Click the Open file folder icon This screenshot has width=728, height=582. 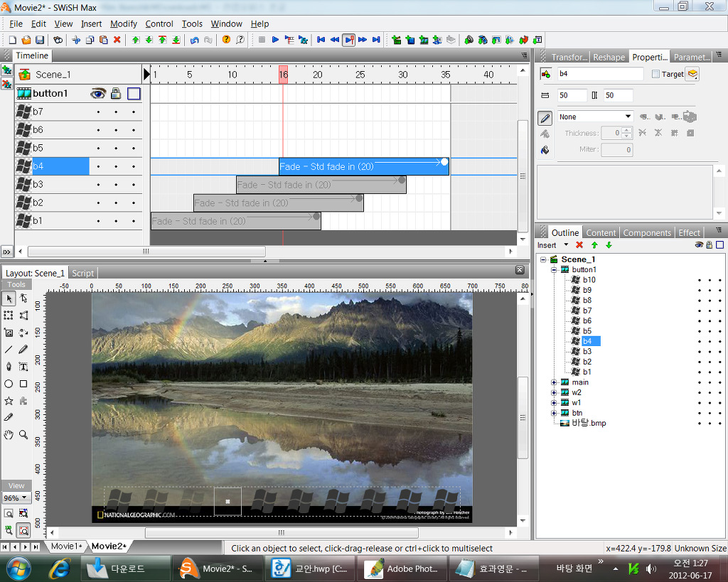pos(26,40)
